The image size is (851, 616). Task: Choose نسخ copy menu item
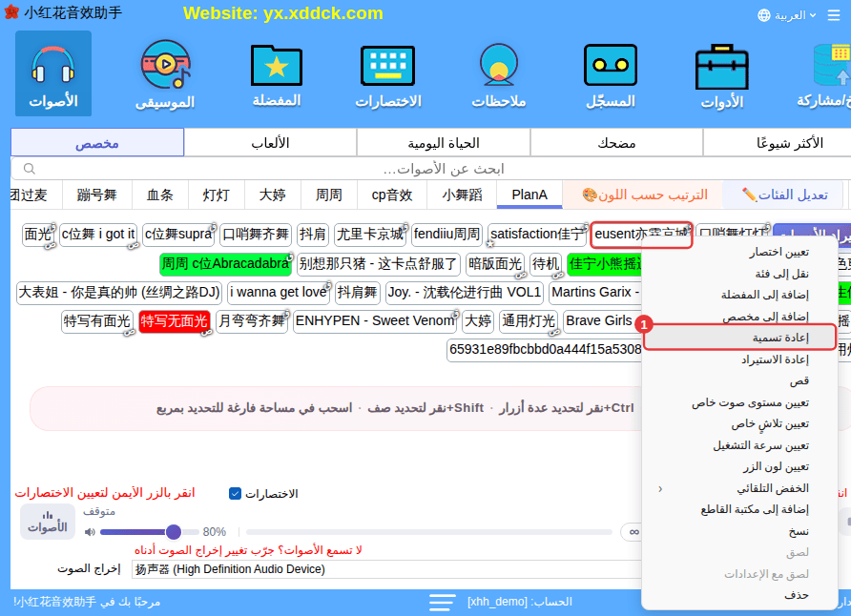[738, 531]
